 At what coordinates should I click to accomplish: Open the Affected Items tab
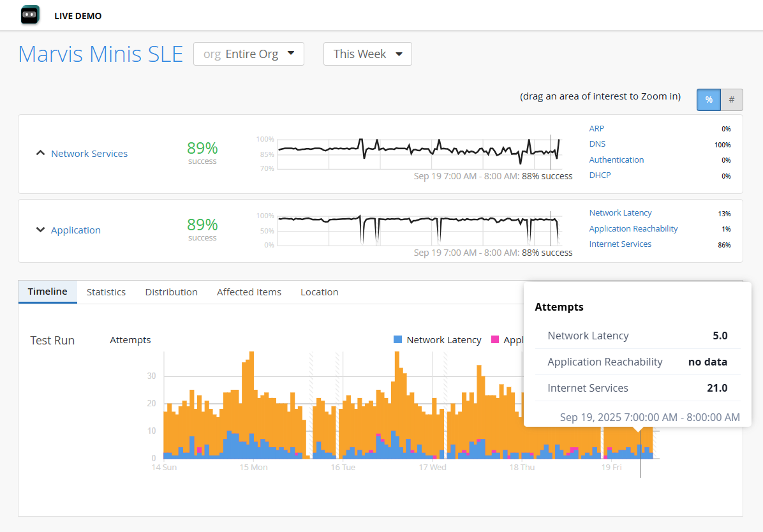tap(249, 292)
